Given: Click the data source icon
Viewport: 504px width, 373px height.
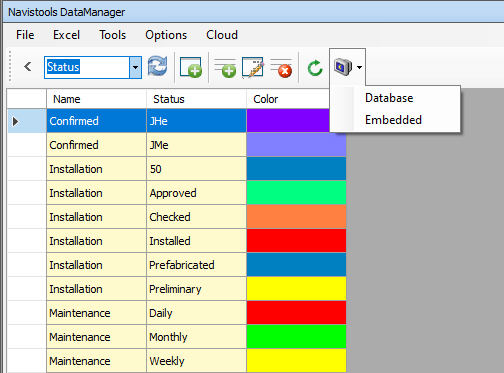Looking at the screenshot, I should pyautogui.click(x=343, y=67).
